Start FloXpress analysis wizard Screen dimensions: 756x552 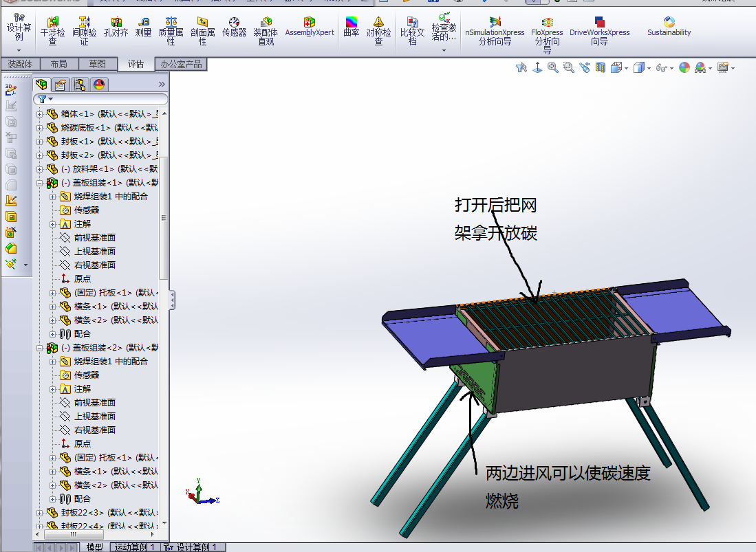click(548, 34)
